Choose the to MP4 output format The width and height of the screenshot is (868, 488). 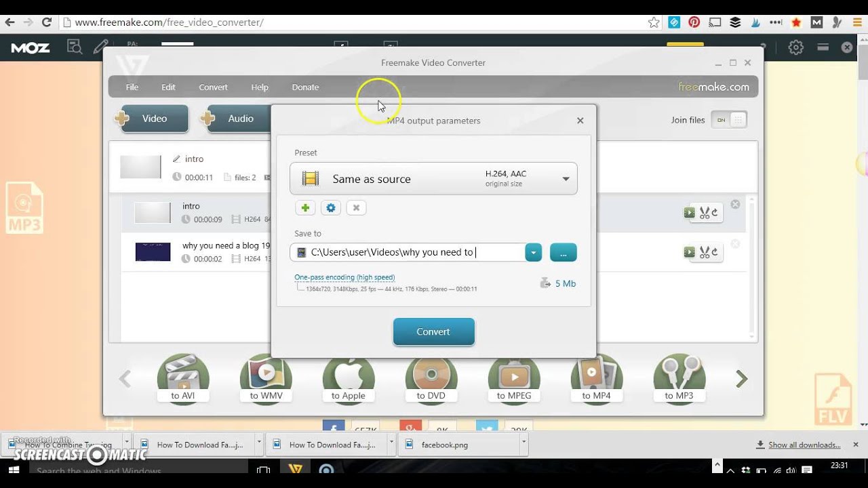tap(597, 380)
